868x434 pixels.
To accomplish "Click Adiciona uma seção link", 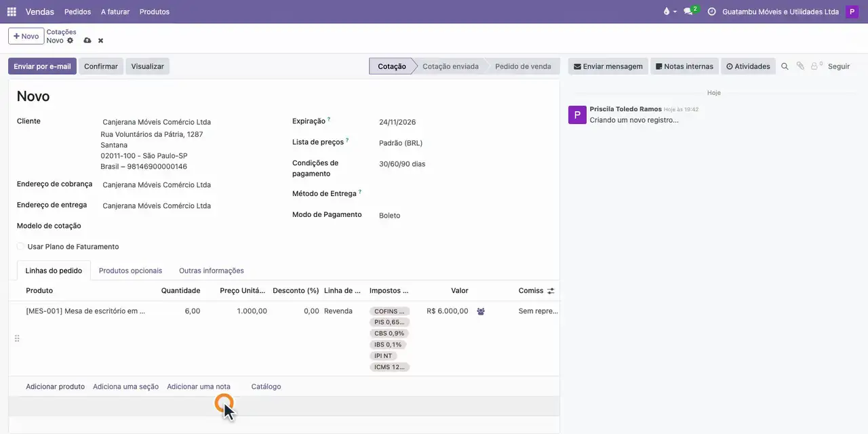I will coord(125,387).
